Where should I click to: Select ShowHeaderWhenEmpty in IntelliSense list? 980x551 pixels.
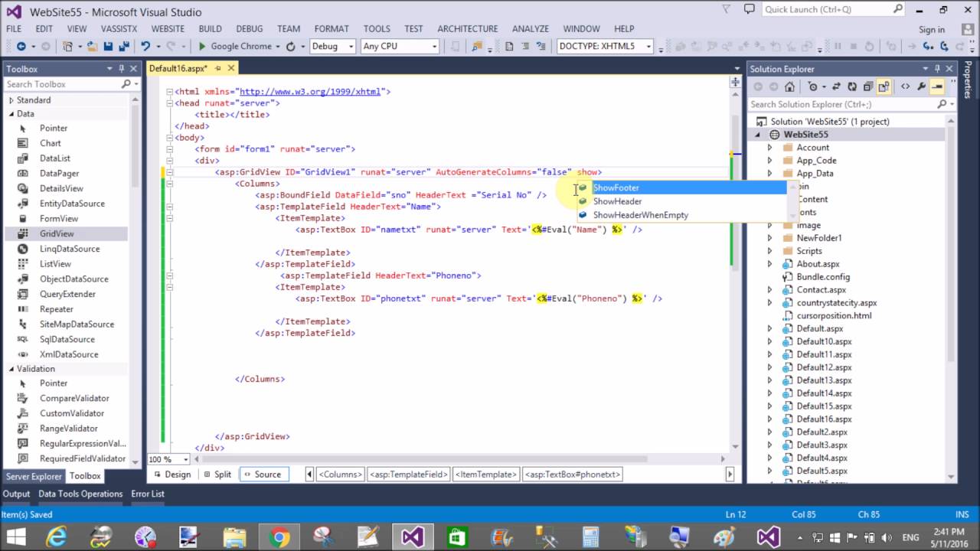(681, 215)
